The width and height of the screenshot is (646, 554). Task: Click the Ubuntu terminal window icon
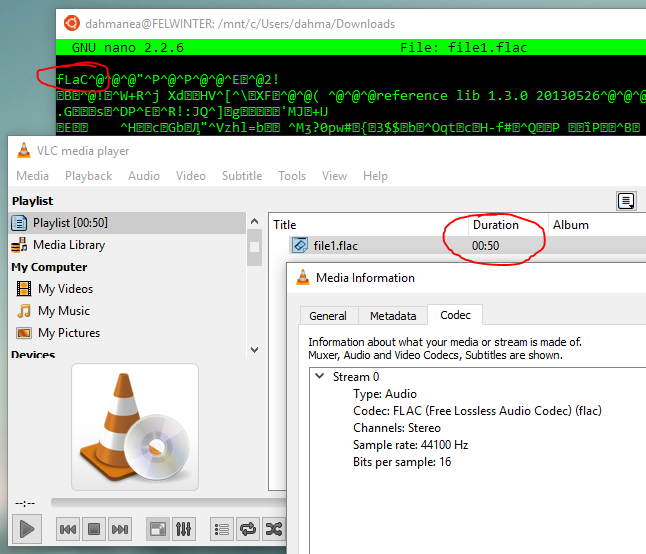pos(72,23)
